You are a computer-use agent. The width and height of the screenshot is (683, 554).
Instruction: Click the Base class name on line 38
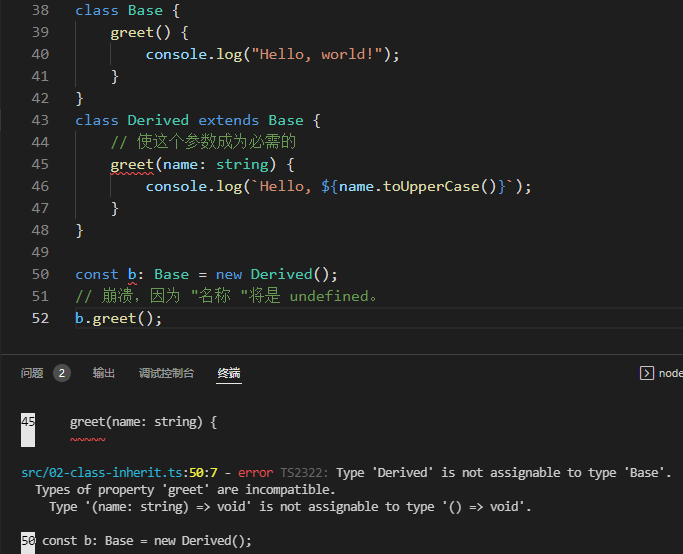point(145,10)
